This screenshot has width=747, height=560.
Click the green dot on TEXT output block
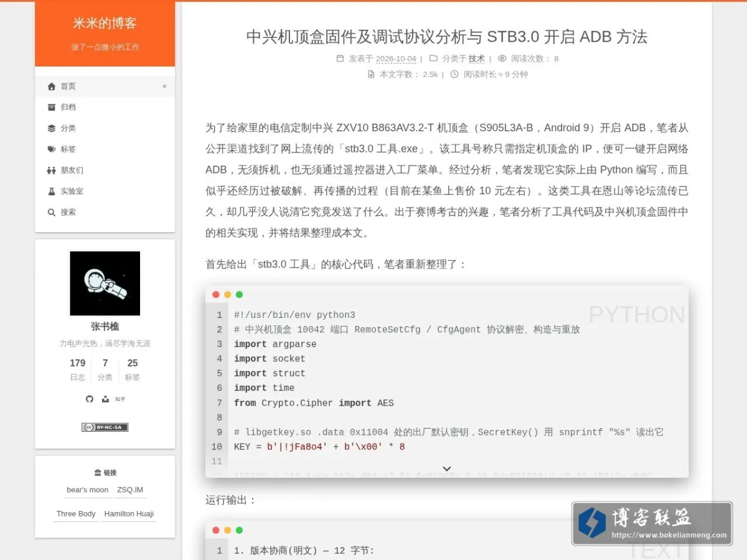[240, 530]
